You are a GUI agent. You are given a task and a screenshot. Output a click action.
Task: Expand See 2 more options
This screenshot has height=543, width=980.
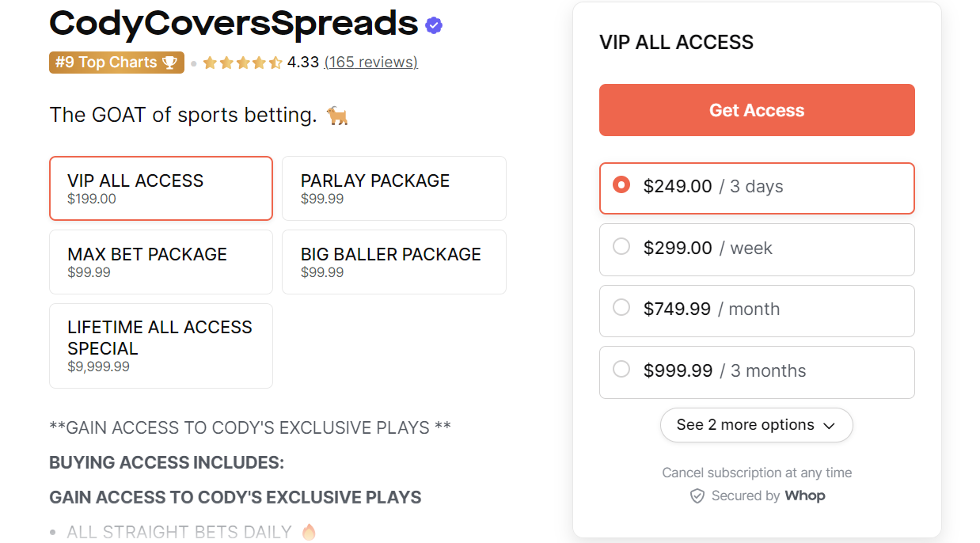757,425
